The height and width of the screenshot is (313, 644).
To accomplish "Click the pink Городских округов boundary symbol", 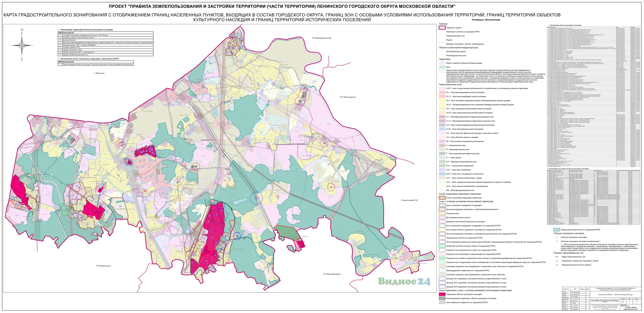I will click(442, 28).
